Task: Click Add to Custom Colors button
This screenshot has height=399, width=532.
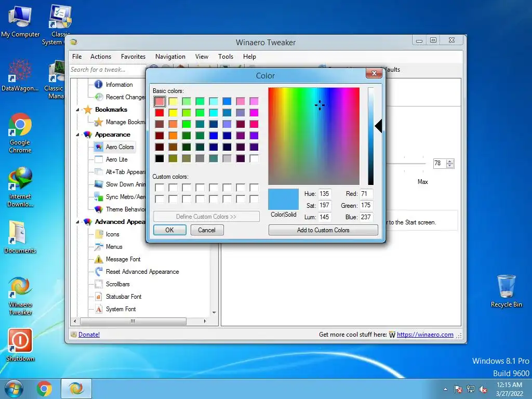Action: click(x=323, y=230)
